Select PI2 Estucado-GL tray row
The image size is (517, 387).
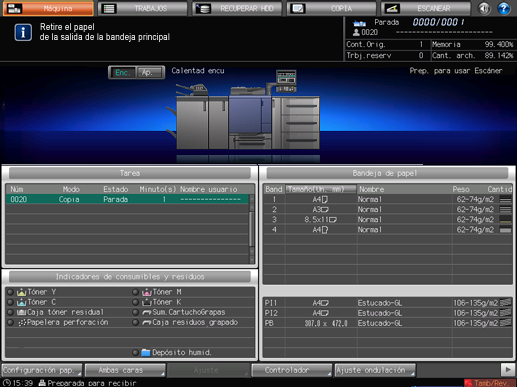coord(388,313)
